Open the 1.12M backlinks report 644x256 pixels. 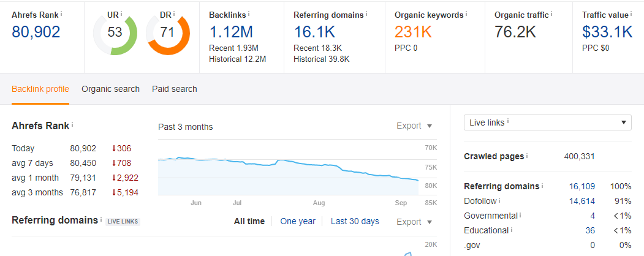[231, 32]
